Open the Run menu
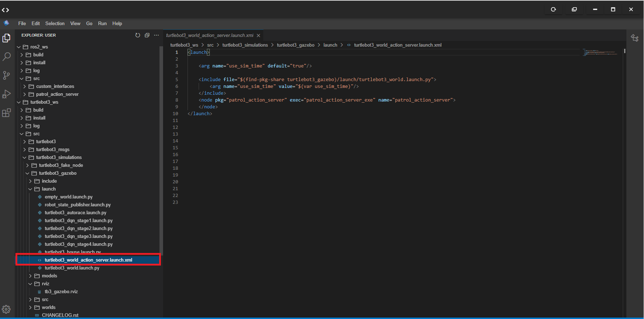The image size is (644, 319). pos(102,23)
